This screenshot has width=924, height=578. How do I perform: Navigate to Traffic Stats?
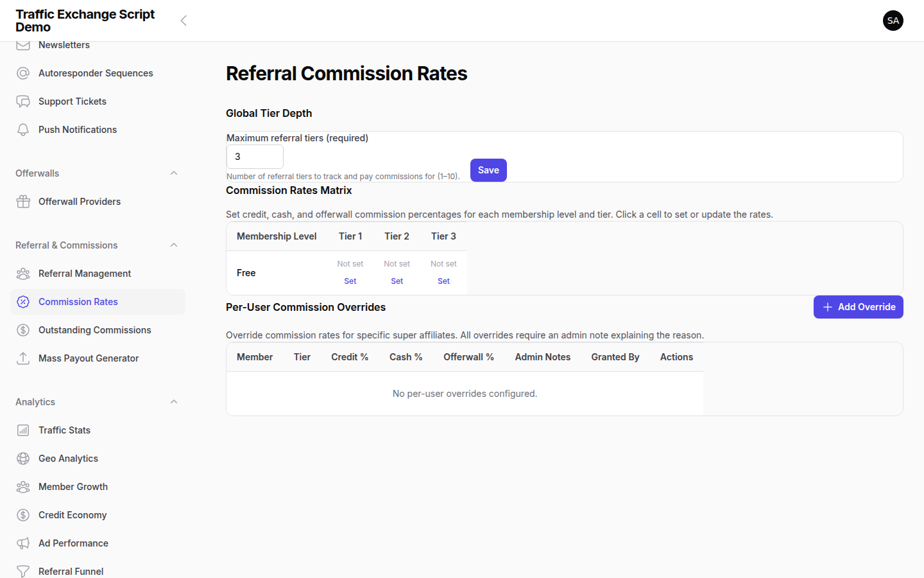coord(64,430)
